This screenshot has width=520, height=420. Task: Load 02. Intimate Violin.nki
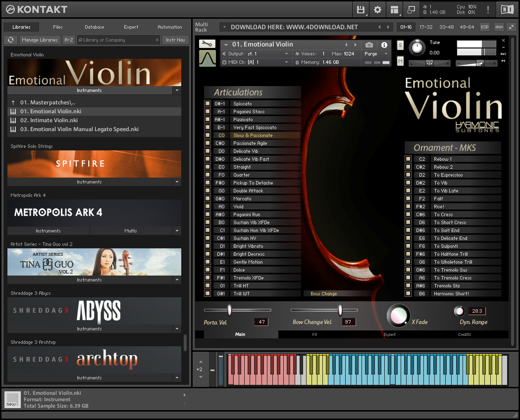click(x=94, y=120)
